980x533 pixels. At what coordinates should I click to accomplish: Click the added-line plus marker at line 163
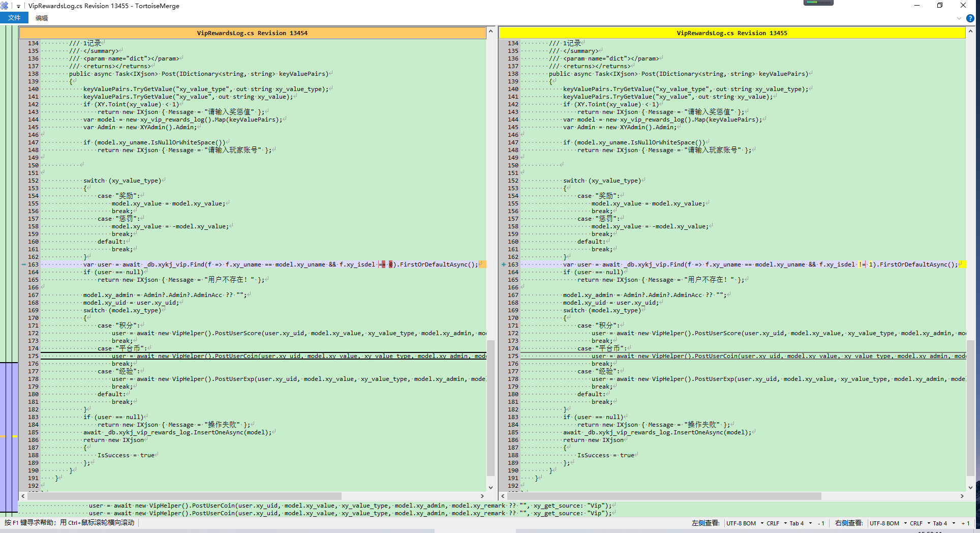503,264
